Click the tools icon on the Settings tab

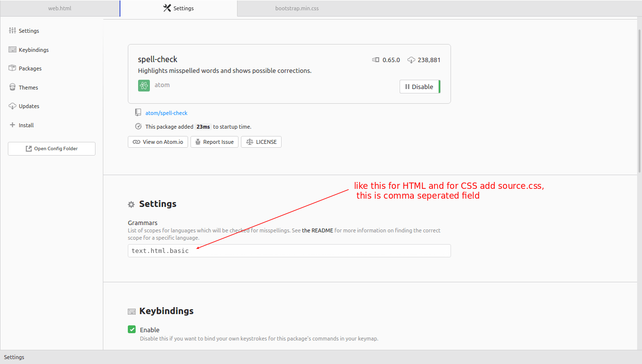click(x=167, y=8)
